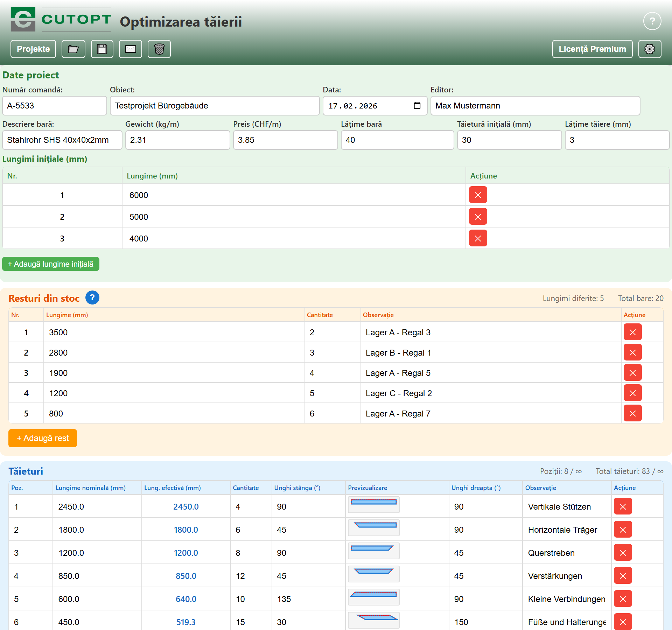Send project via the envelope icon
The height and width of the screenshot is (630, 672).
pos(131,49)
